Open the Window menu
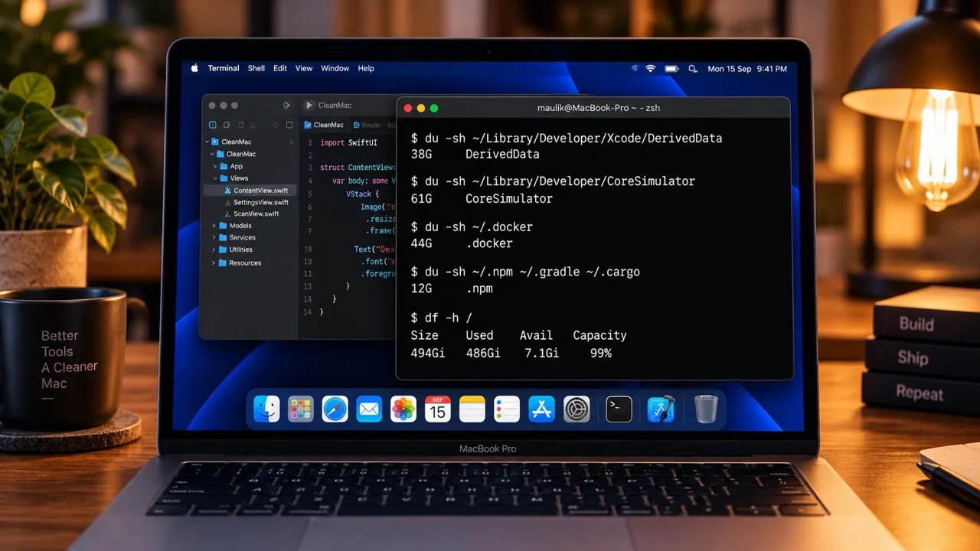980x551 pixels. (x=335, y=68)
